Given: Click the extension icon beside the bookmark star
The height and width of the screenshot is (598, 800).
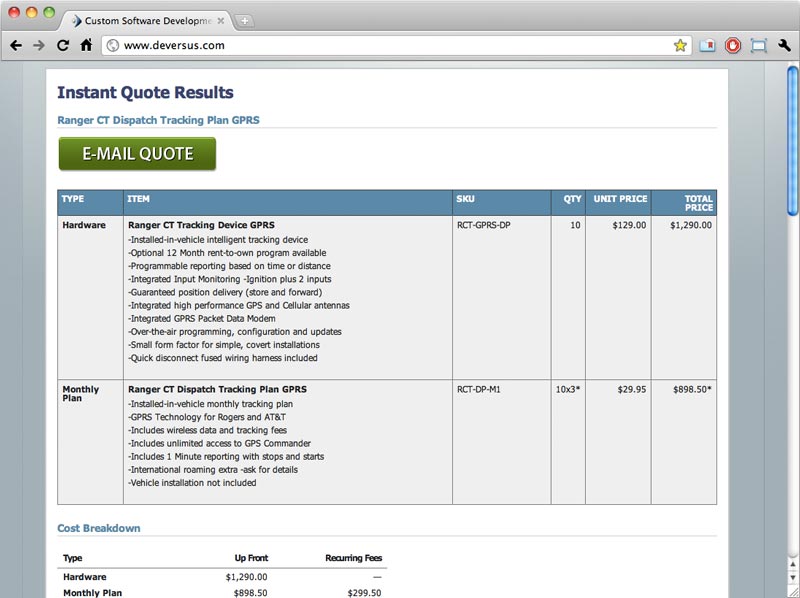Looking at the screenshot, I should tap(707, 45).
